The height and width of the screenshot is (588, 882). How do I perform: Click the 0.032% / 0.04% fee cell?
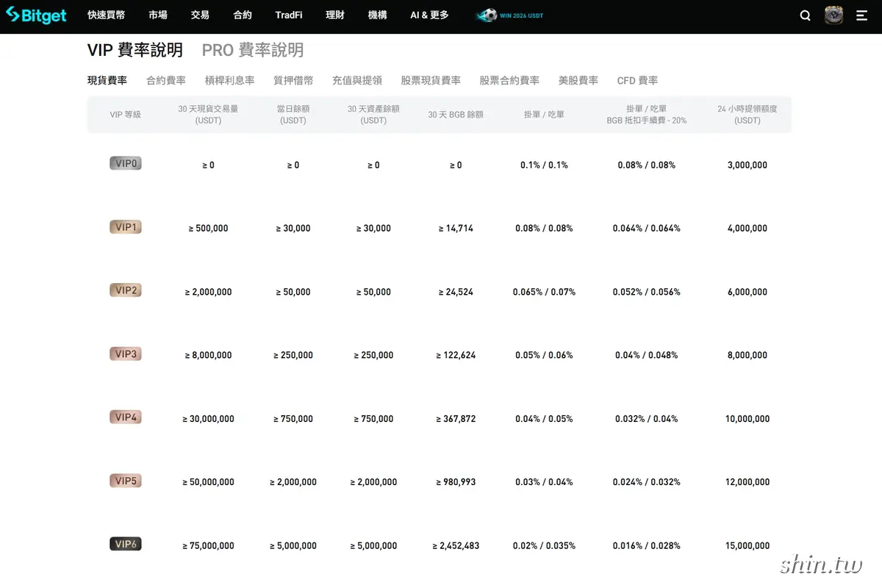(x=647, y=419)
